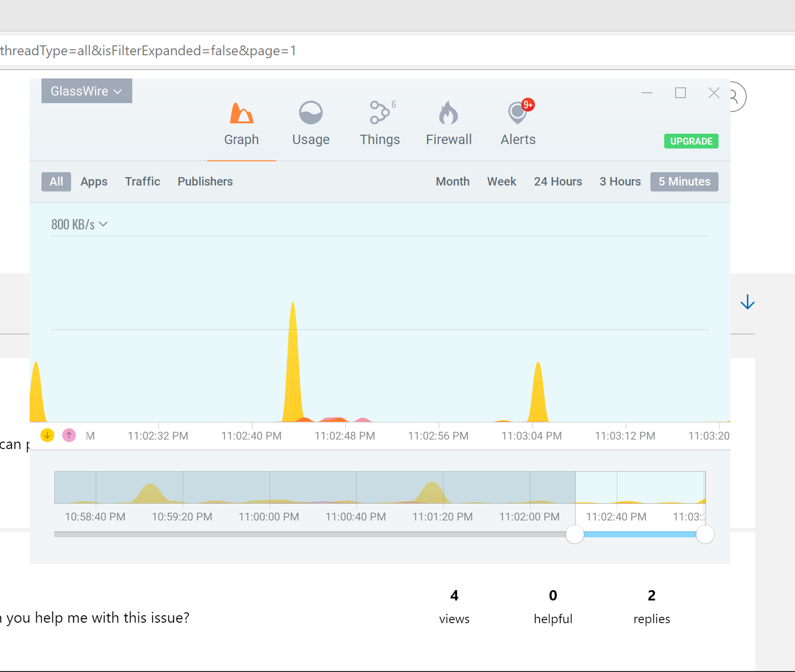
Task: Click the green UPGRADE button
Action: (691, 141)
